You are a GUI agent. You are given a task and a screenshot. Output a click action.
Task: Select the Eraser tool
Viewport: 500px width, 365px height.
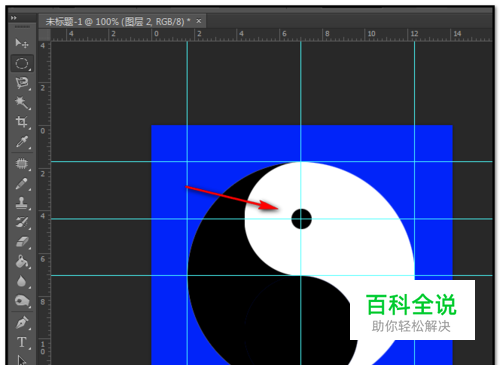point(22,242)
